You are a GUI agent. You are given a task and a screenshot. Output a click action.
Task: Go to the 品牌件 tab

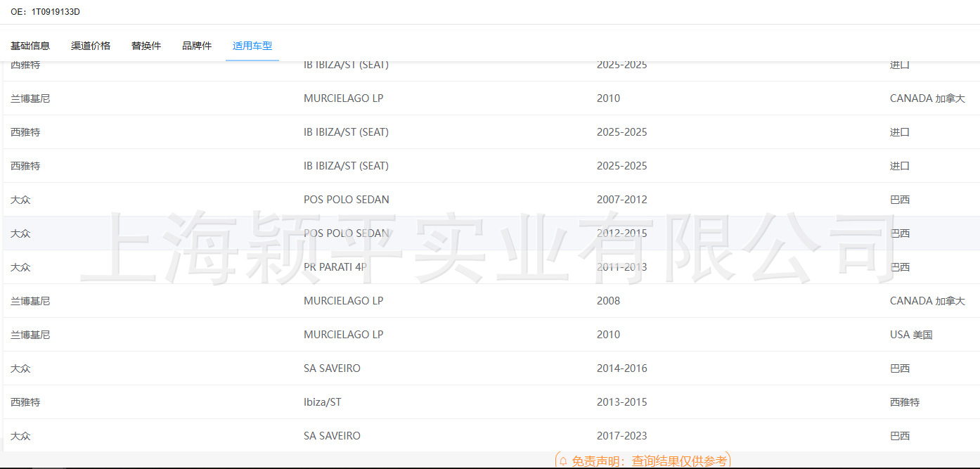click(197, 46)
